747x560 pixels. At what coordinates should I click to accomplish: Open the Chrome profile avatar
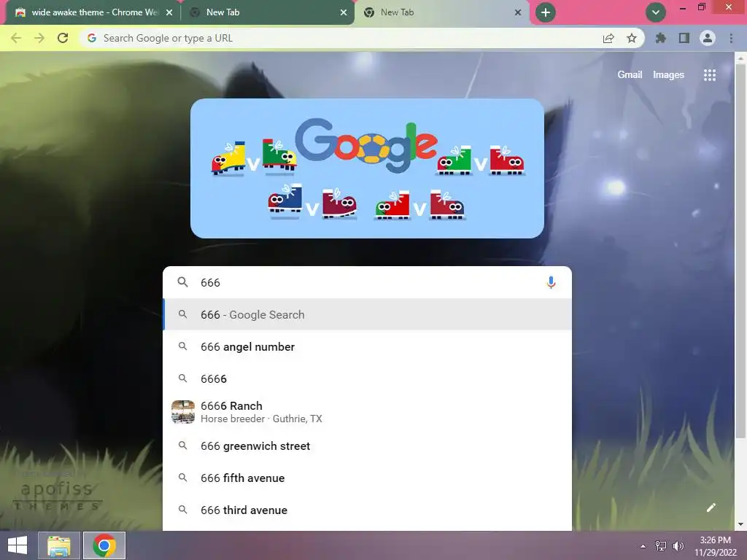pos(708,38)
